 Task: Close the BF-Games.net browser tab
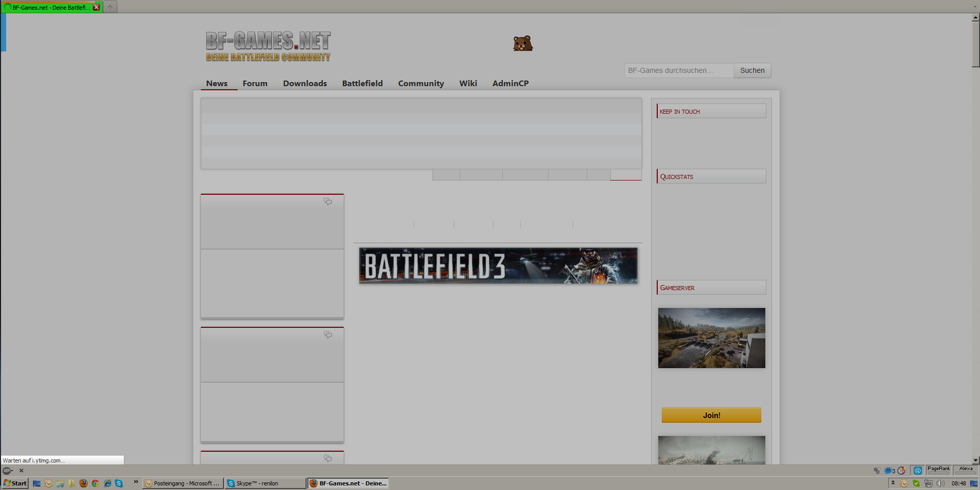(x=96, y=7)
